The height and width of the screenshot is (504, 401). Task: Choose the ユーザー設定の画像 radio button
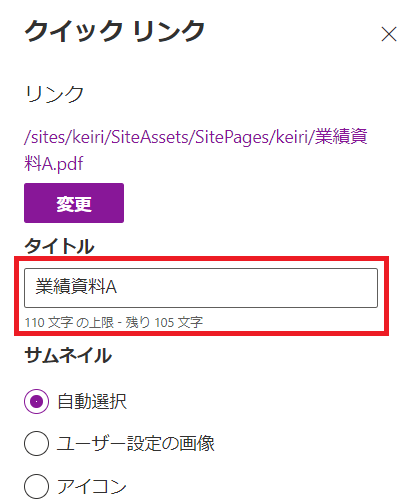[36, 444]
